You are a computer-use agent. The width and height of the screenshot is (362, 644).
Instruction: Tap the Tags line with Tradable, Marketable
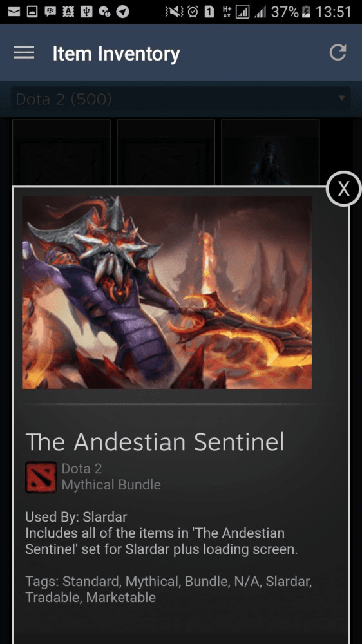pos(169,589)
